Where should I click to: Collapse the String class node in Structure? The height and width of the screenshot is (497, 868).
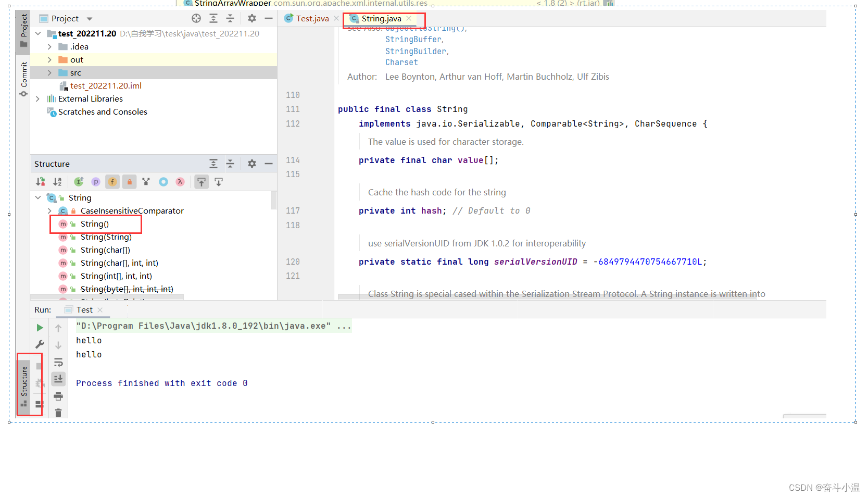pos(38,197)
